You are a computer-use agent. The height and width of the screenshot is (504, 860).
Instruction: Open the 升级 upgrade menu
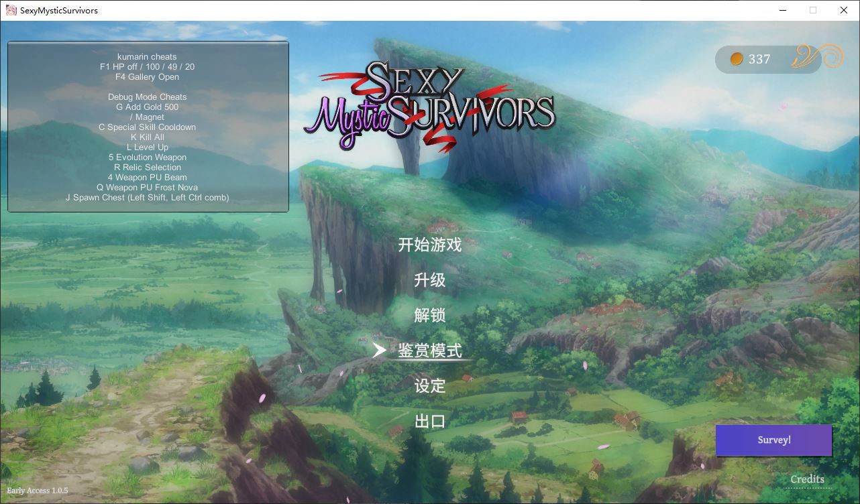click(430, 280)
